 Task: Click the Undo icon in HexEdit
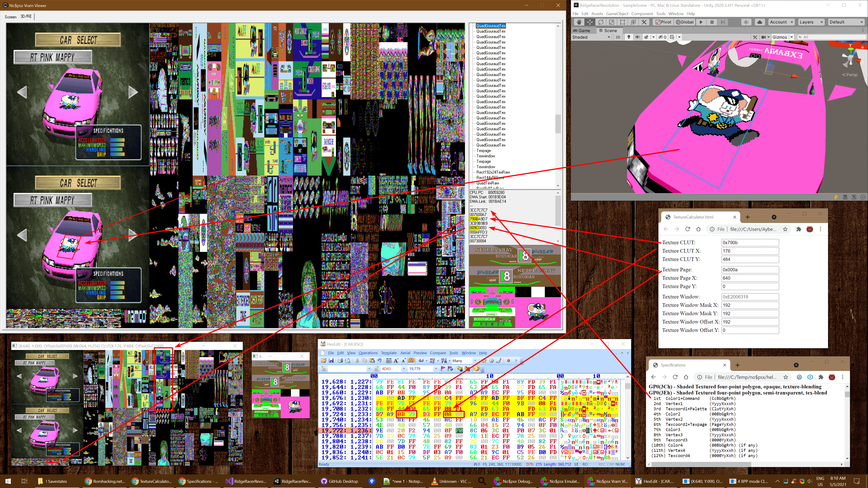click(380, 361)
